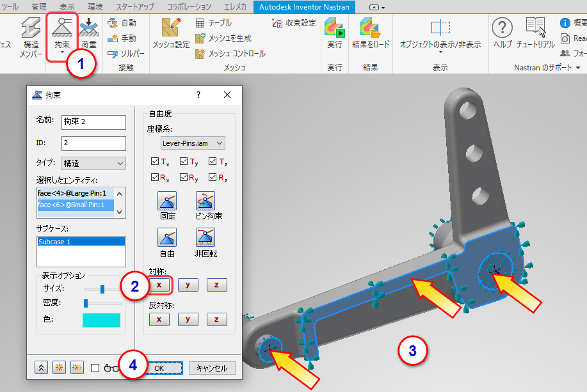Expand オブジェクトの表示/非表示 dropdown
The image size is (587, 392).
click(x=440, y=52)
